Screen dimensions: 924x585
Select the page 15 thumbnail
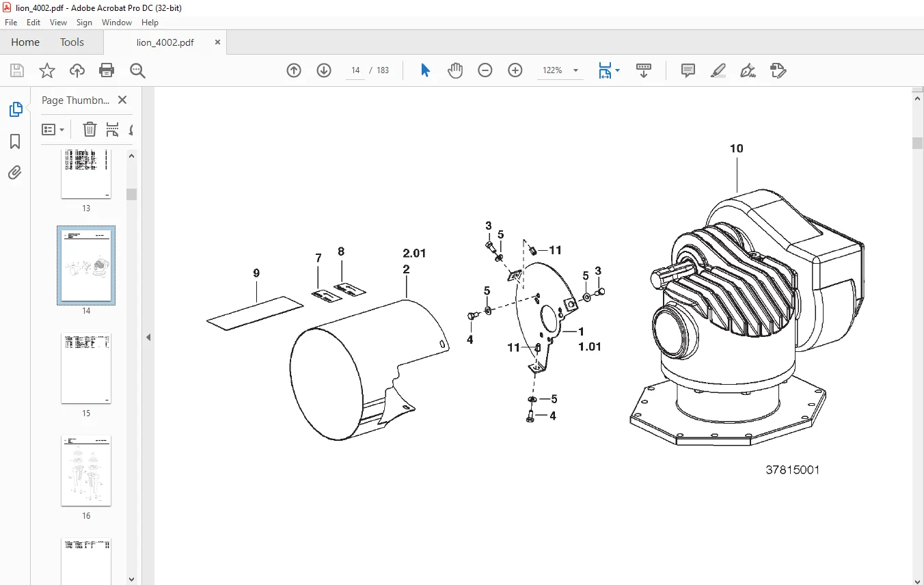[x=86, y=368]
